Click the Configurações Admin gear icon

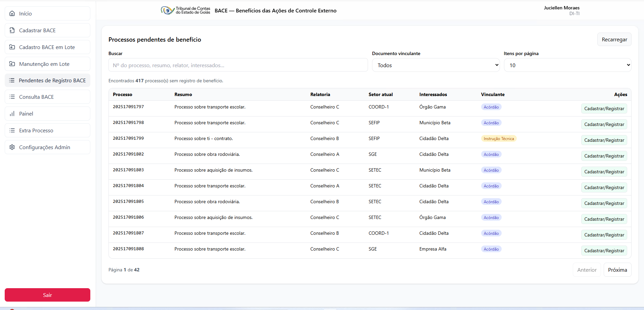12,147
